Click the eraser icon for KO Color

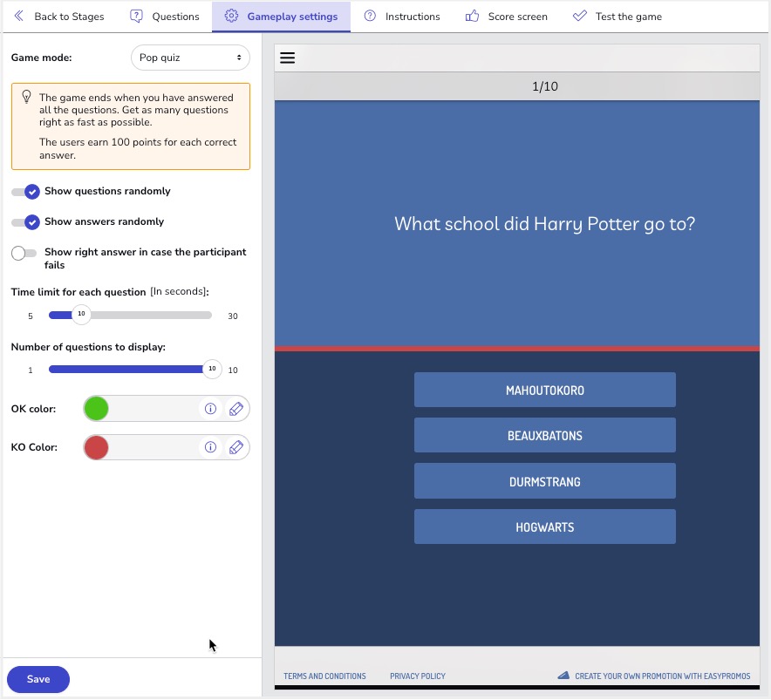(x=236, y=447)
